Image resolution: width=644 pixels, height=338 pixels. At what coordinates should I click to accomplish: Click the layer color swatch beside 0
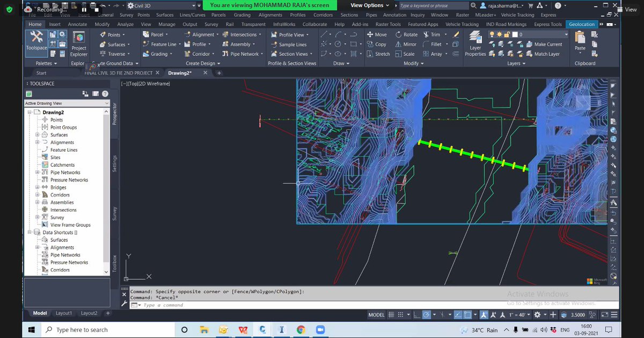point(514,34)
